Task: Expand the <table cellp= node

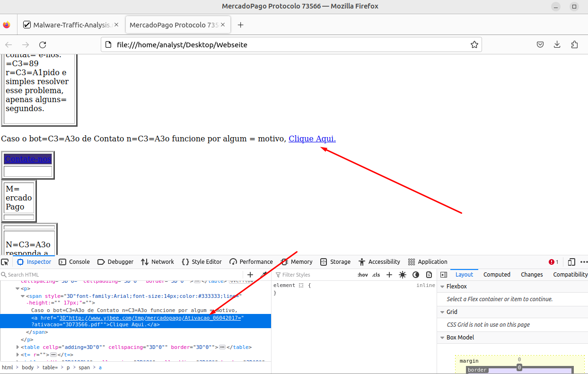Action: [x=18, y=347]
